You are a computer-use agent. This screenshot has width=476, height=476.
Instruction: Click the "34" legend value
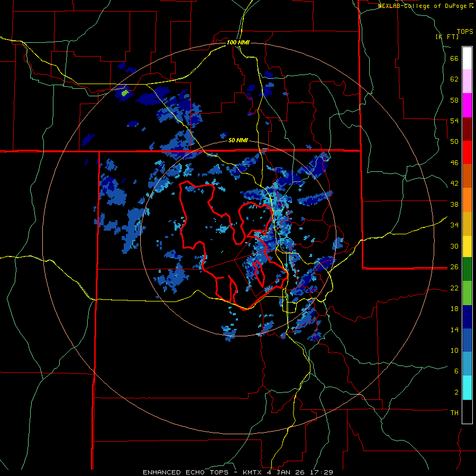(454, 225)
